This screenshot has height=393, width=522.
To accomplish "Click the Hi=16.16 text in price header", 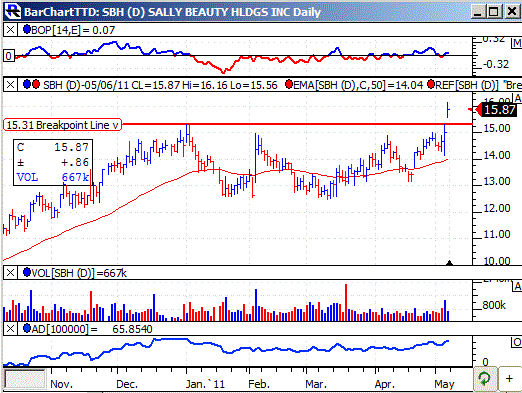I will [205, 85].
